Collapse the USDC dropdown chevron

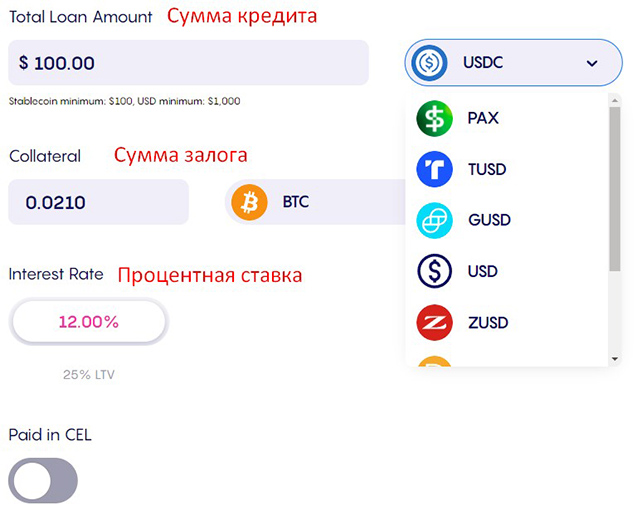click(592, 63)
